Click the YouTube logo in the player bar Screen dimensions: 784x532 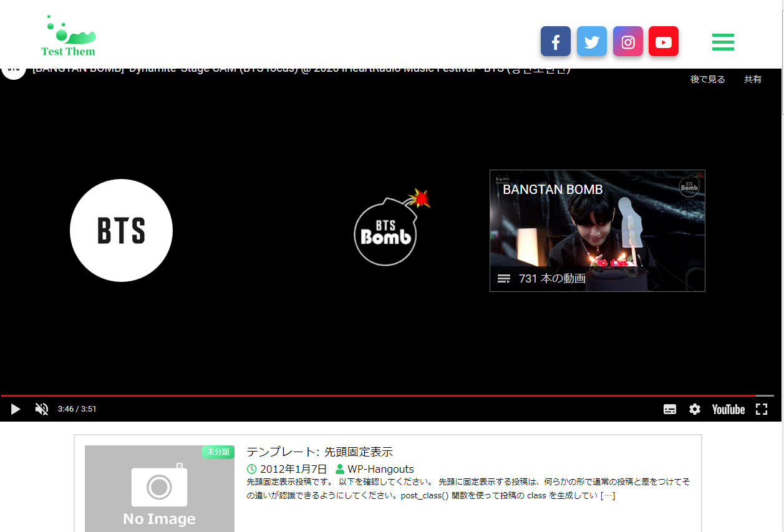pyautogui.click(x=728, y=409)
